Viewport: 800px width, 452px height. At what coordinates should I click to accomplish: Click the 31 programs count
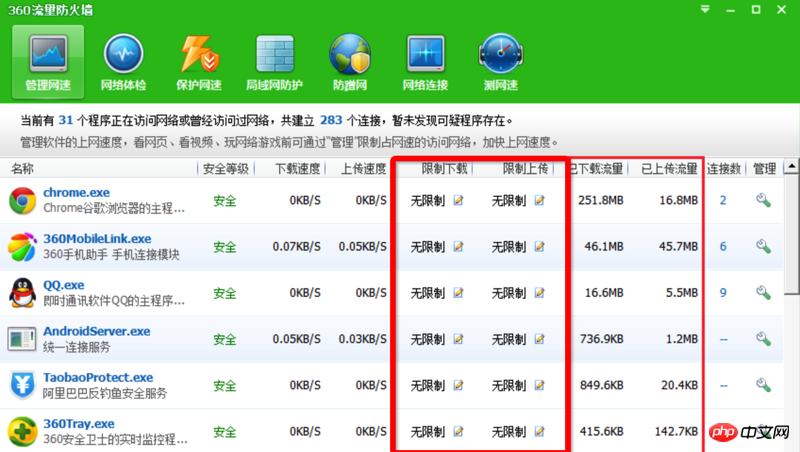tap(66, 120)
